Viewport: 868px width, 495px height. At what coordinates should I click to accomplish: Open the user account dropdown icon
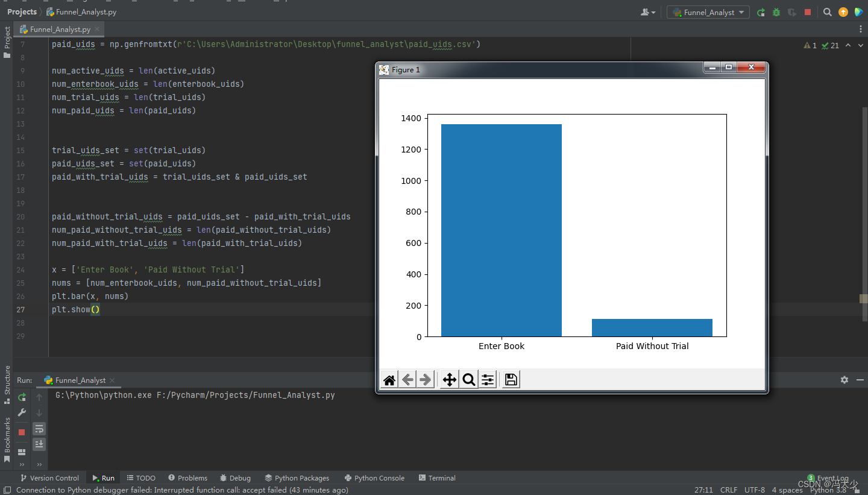pyautogui.click(x=648, y=12)
